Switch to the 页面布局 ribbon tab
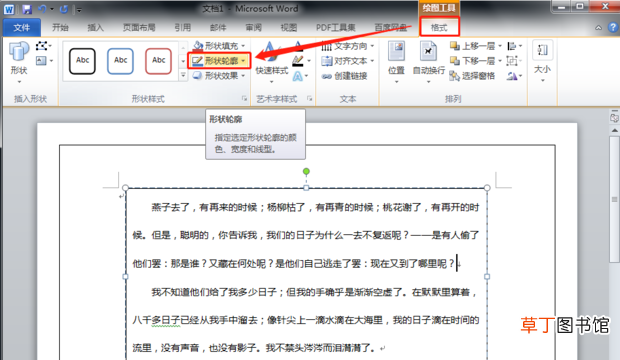This screenshot has height=360, width=620. [x=139, y=27]
